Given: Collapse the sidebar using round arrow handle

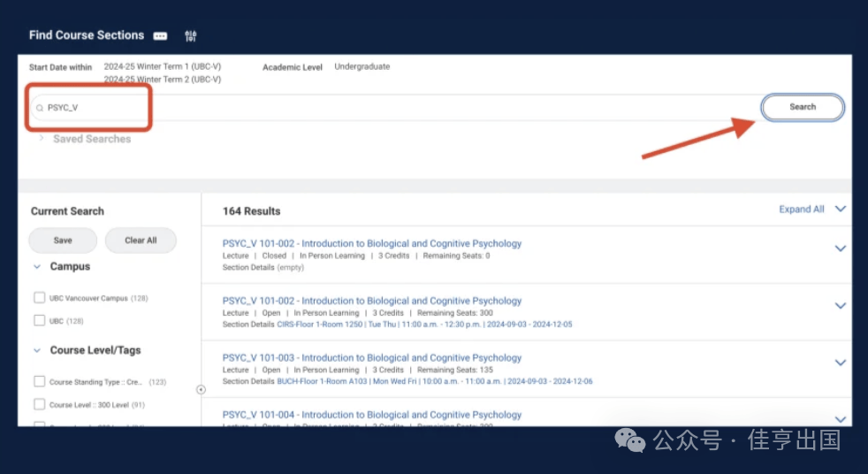Looking at the screenshot, I should [201, 389].
